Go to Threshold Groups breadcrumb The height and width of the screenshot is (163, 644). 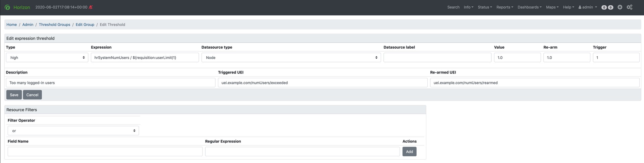(x=54, y=24)
